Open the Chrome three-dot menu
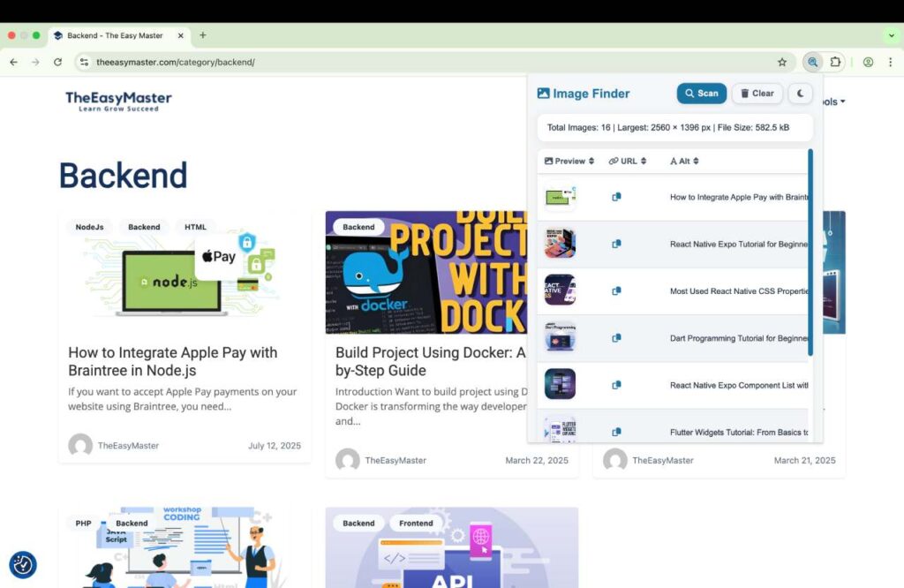The height and width of the screenshot is (588, 904). (x=890, y=63)
